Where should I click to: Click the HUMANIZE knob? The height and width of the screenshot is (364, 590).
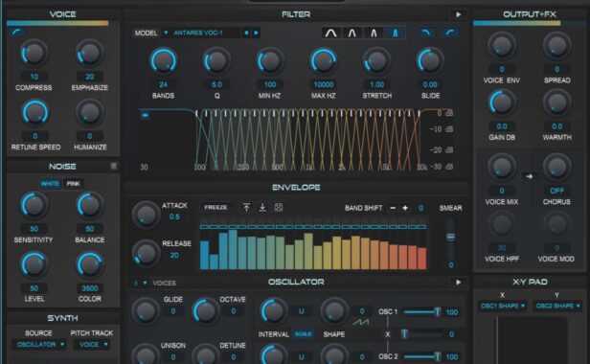point(90,112)
